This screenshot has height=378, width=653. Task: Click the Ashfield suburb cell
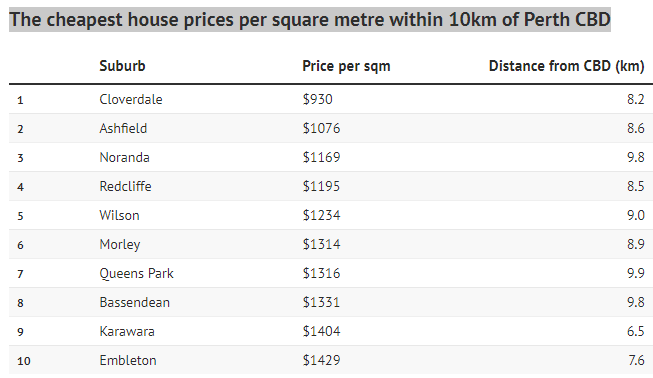123,128
